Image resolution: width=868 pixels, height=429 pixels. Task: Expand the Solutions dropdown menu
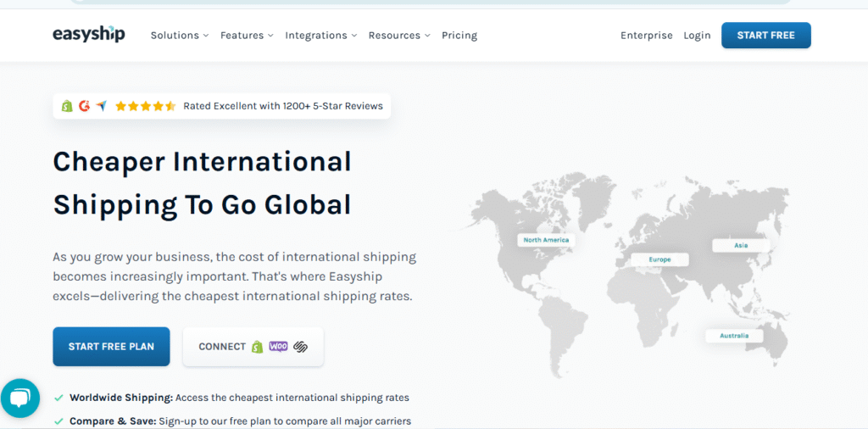tap(180, 36)
